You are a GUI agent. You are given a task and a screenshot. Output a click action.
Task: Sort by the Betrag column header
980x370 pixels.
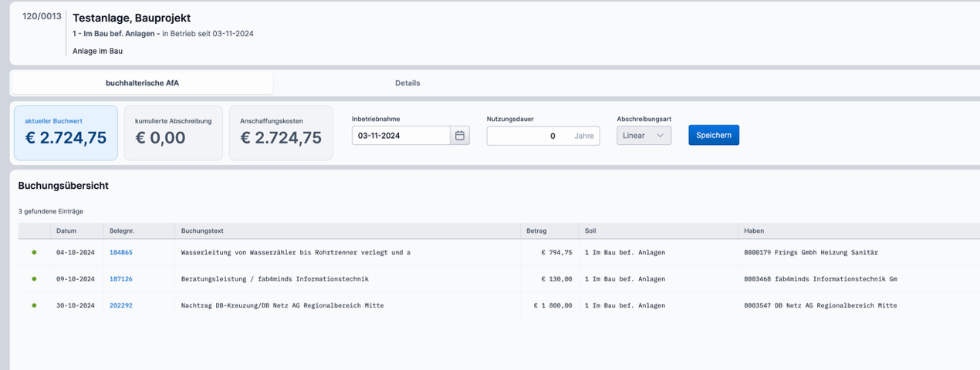click(536, 230)
